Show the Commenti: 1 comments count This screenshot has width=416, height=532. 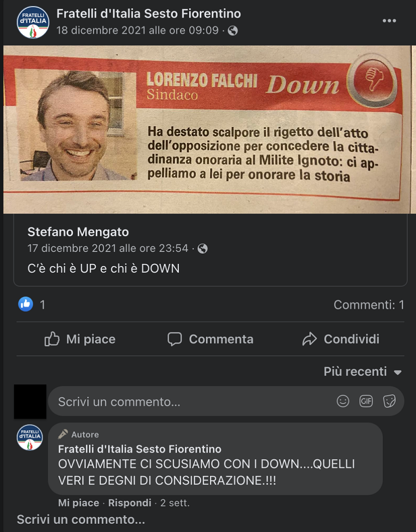coord(369,304)
